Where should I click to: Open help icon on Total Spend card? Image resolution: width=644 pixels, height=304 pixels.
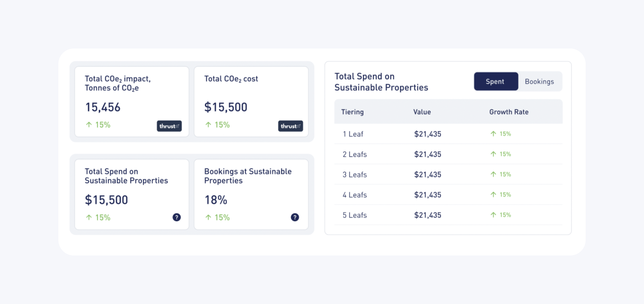coord(176,217)
